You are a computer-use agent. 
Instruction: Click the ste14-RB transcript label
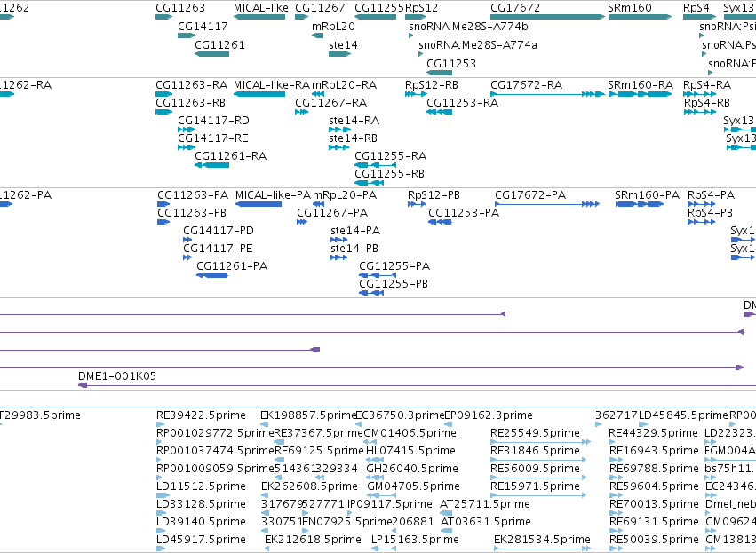coord(353,138)
